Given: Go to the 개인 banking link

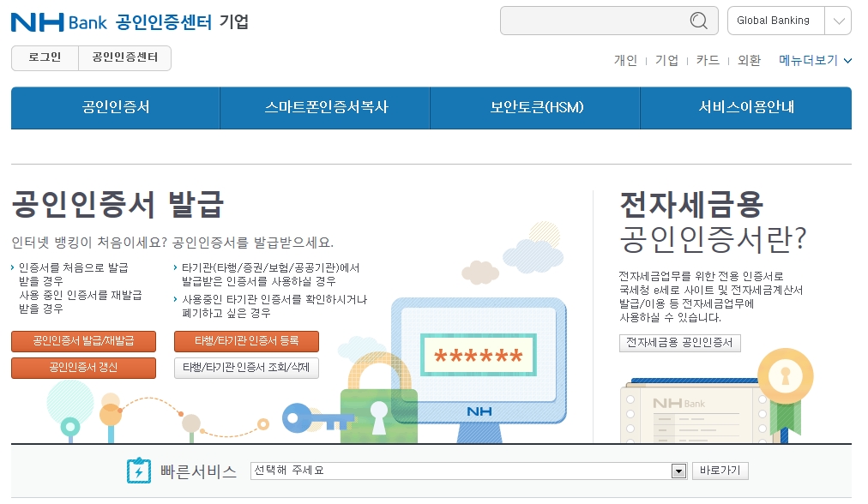Looking at the screenshot, I should tap(625, 60).
